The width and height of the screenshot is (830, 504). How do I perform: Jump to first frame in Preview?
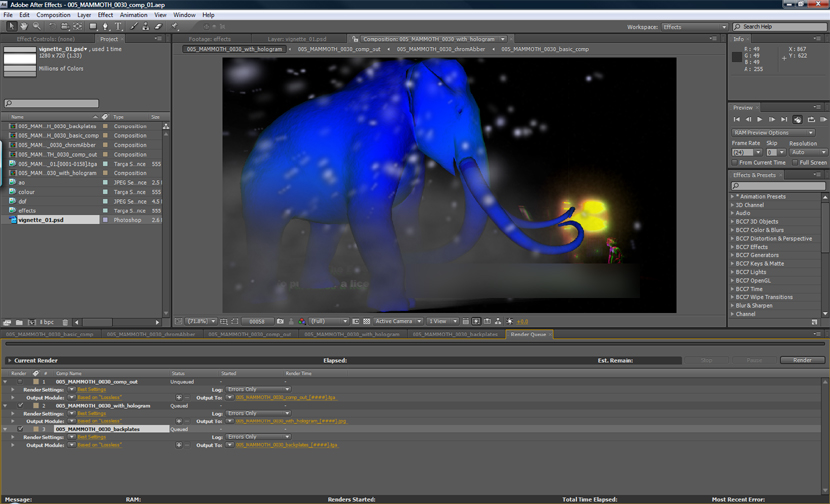point(736,120)
